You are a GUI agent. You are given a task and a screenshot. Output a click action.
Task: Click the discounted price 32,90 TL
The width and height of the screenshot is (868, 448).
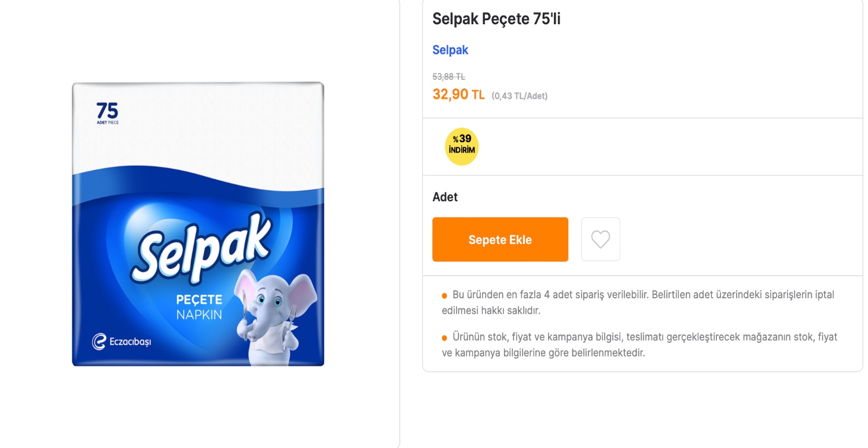point(459,94)
